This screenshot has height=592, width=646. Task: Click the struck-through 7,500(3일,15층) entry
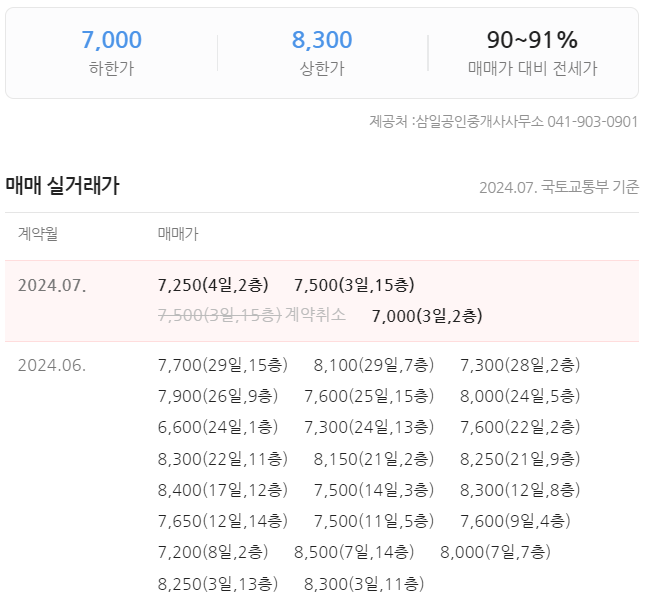point(220,316)
